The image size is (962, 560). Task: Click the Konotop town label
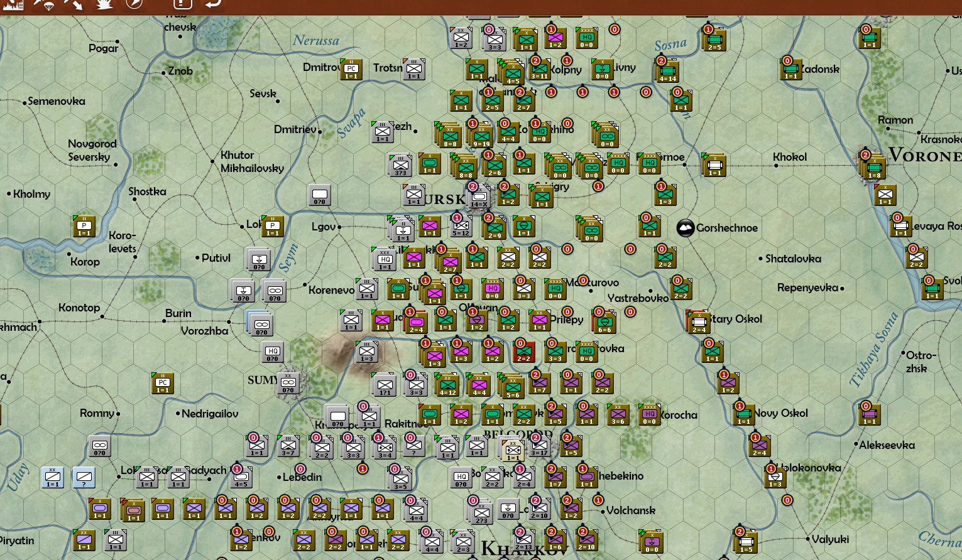[79, 308]
